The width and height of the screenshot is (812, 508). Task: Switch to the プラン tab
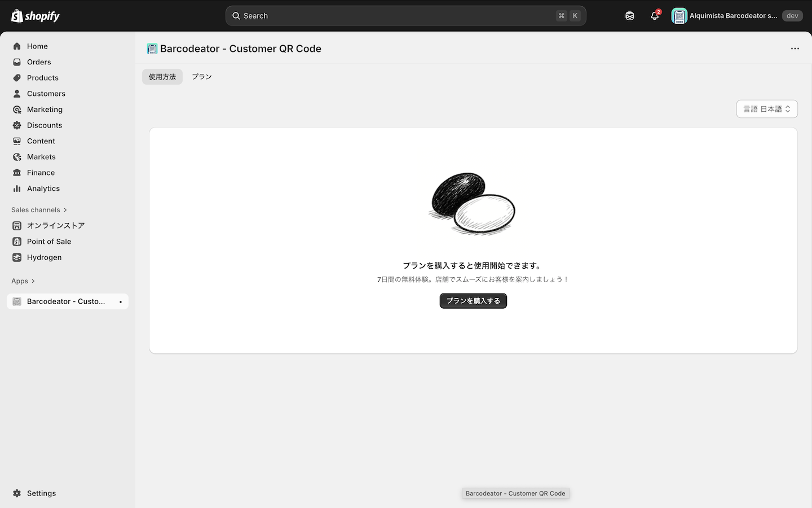point(201,77)
